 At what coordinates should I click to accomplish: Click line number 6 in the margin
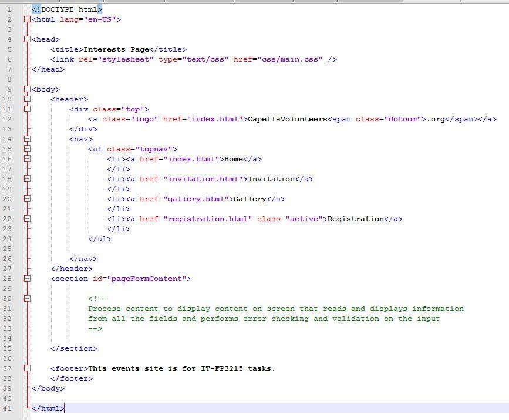[x=9, y=59]
